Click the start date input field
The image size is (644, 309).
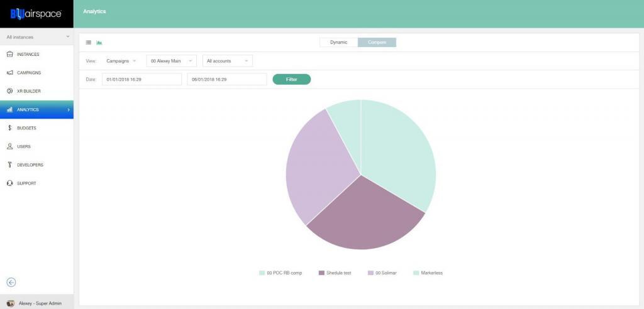142,80
